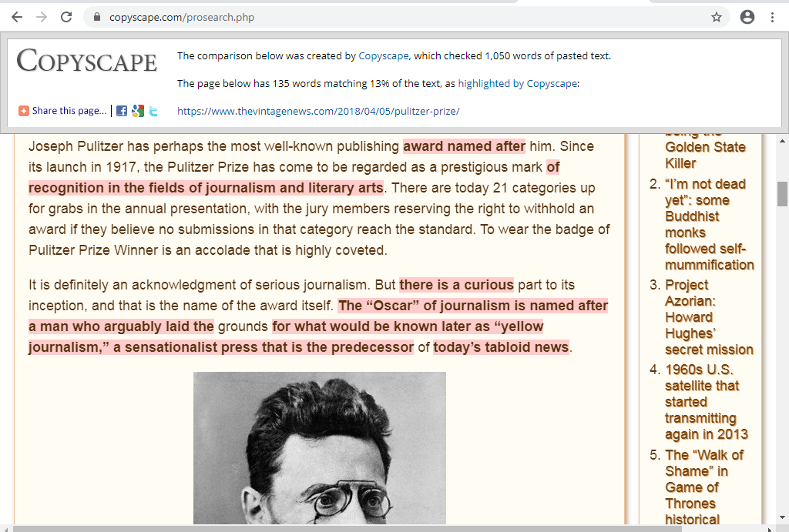
Task: Share page on Facebook icon
Action: coord(121,111)
